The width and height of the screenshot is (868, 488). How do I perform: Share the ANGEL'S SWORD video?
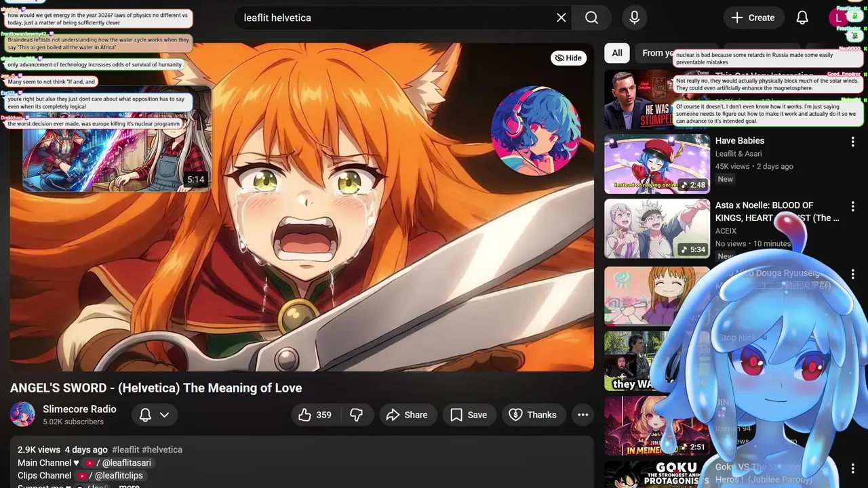[x=407, y=415]
